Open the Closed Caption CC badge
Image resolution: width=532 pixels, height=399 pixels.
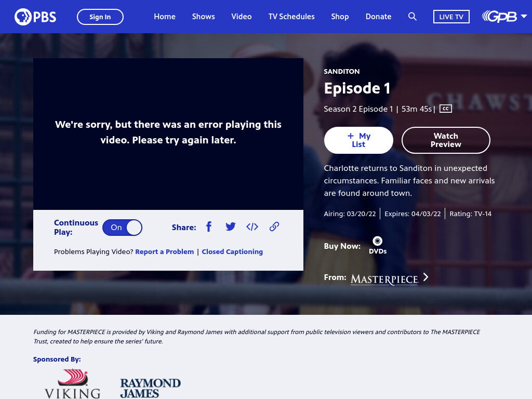point(445,109)
